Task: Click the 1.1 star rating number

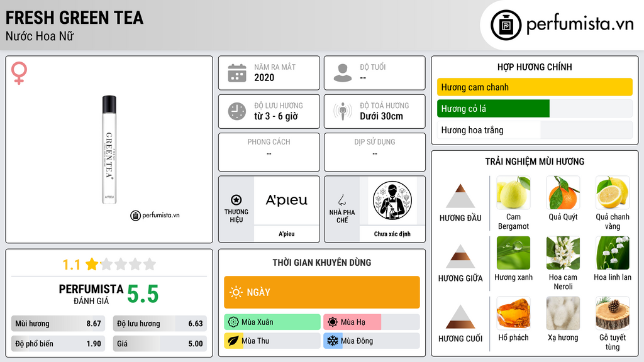Action: tap(71, 265)
